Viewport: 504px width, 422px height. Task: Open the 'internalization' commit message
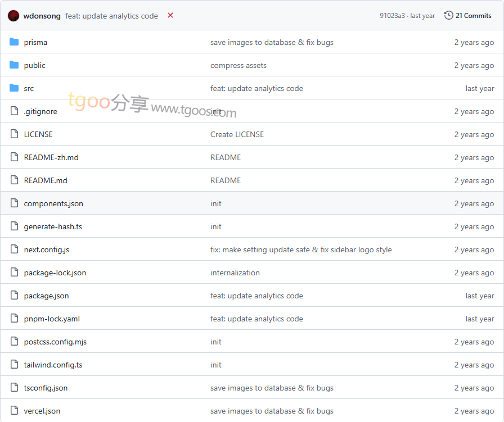pyautogui.click(x=235, y=273)
